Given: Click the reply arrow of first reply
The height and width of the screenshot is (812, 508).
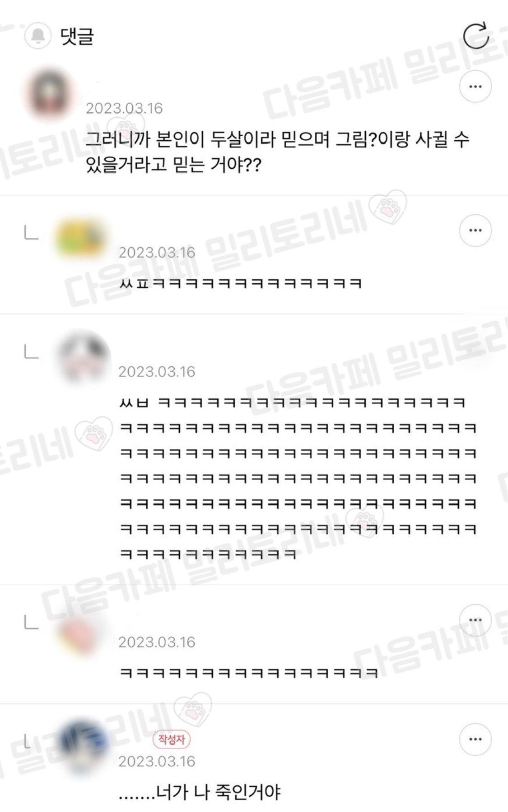Looking at the screenshot, I should click(x=31, y=233).
